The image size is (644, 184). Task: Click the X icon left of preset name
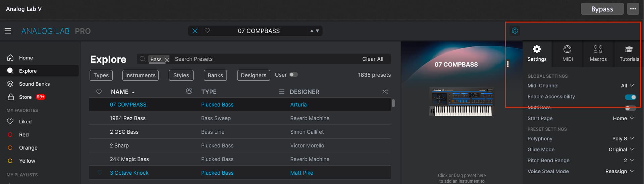[195, 31]
